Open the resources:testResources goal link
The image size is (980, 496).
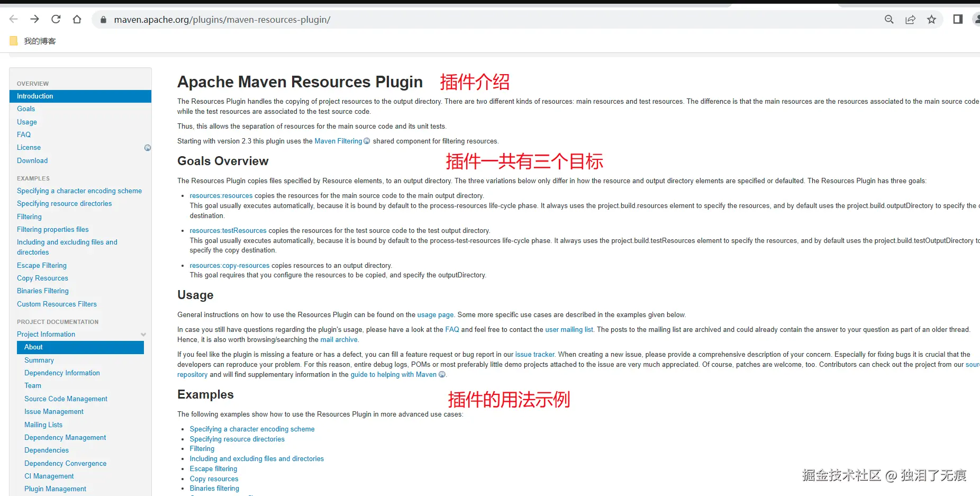pyautogui.click(x=228, y=231)
